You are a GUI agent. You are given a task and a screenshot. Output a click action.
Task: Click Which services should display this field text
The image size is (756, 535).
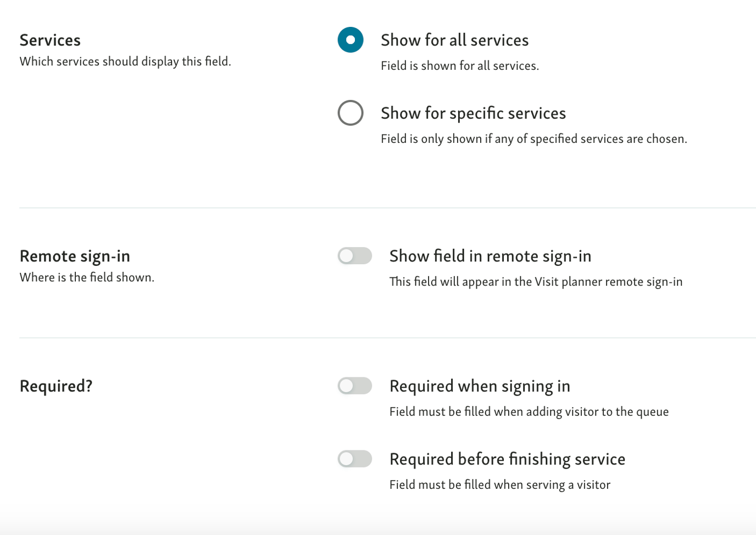point(125,61)
